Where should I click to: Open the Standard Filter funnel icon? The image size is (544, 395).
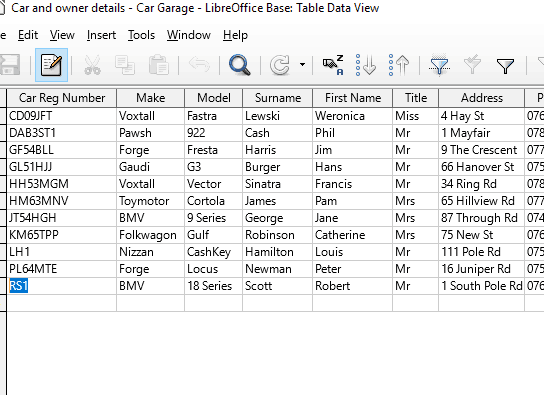(505, 66)
